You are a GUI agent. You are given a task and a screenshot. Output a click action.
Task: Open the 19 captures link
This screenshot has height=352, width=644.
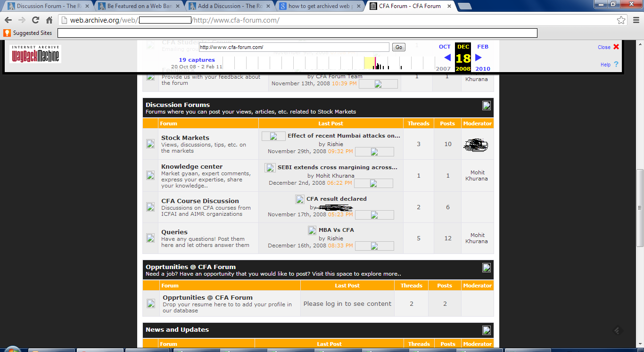(197, 60)
